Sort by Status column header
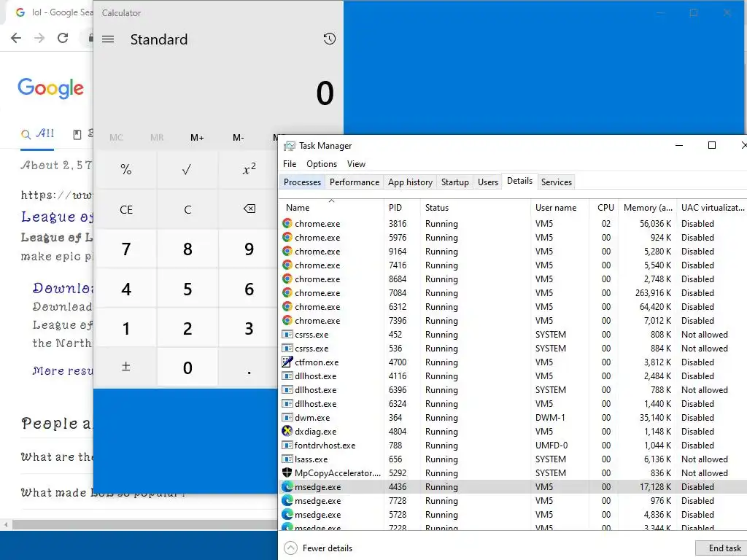The width and height of the screenshot is (747, 560). point(475,208)
